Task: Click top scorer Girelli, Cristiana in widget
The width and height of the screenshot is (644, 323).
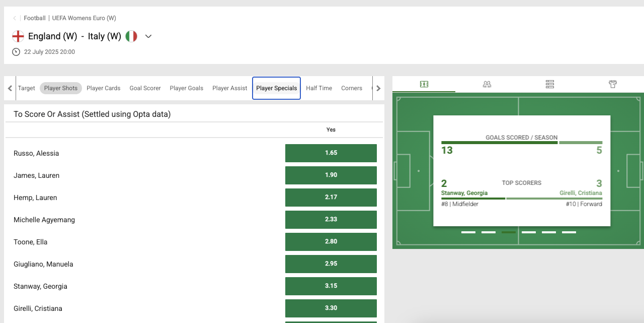Action: pyautogui.click(x=581, y=193)
